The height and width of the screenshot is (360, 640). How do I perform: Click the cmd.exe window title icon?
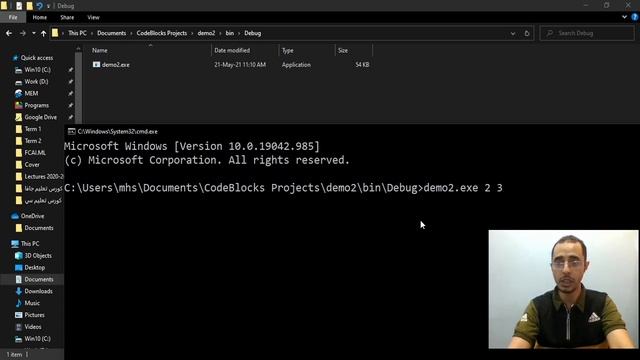point(71,131)
